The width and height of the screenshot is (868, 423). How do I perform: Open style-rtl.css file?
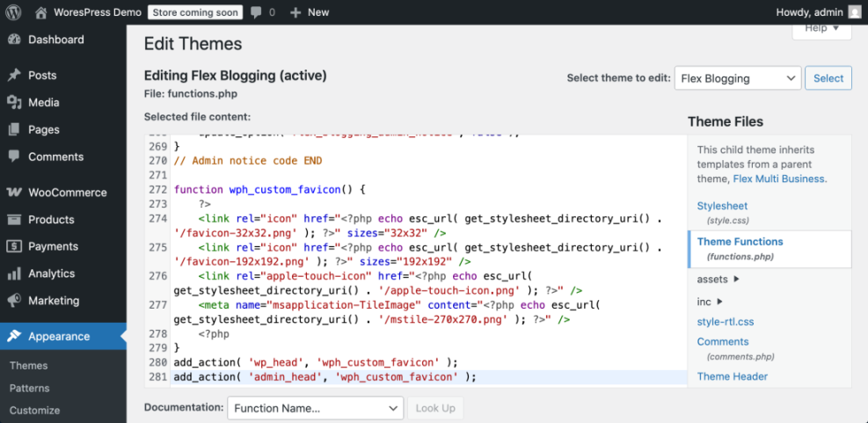tap(726, 322)
